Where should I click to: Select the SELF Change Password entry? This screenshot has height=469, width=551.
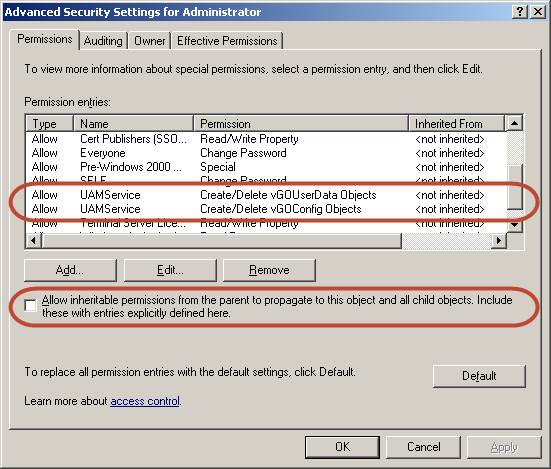tap(266, 181)
